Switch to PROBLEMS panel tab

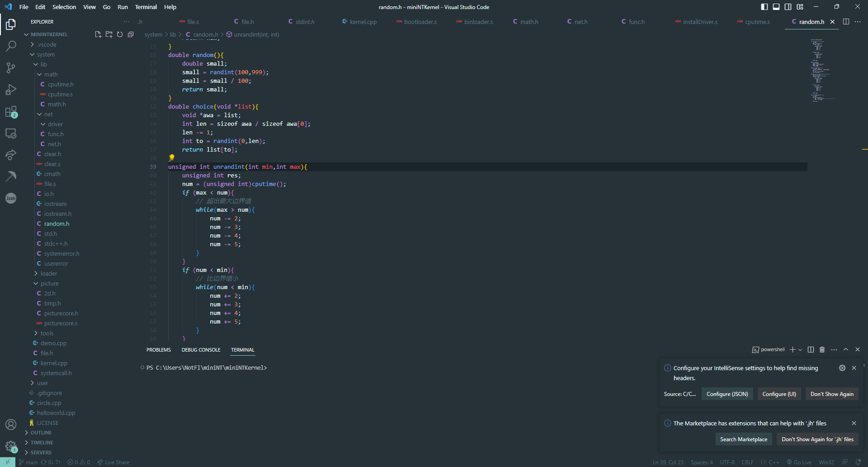pyautogui.click(x=159, y=350)
